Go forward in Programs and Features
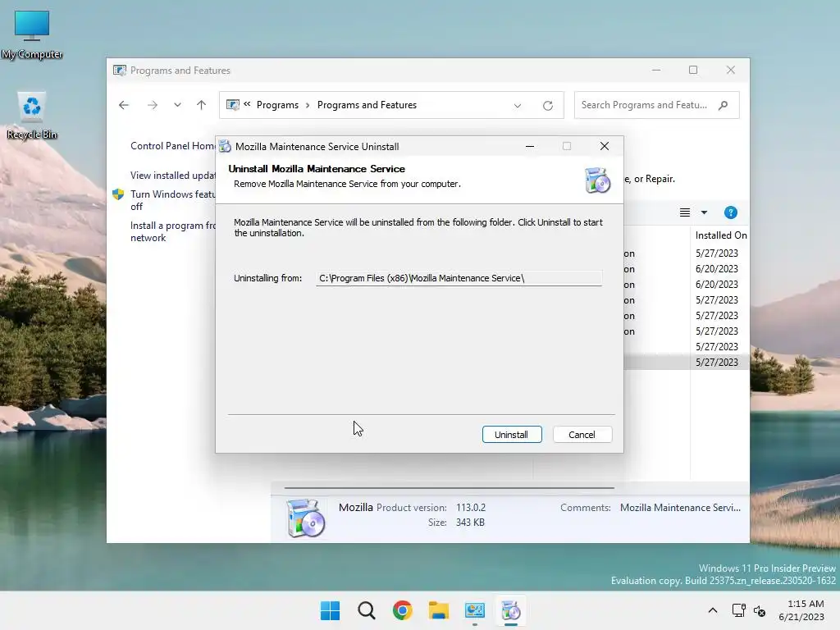 [153, 105]
